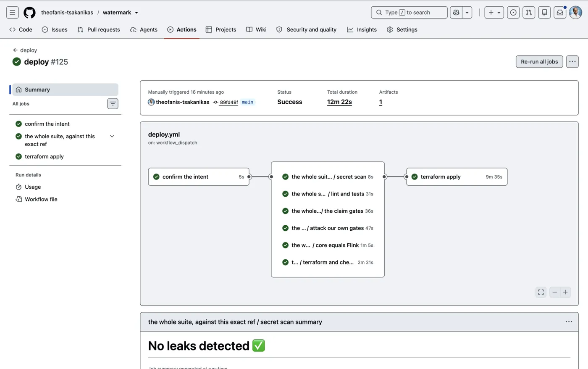Open the Workflow file link
Image resolution: width=588 pixels, height=369 pixels.
pos(41,199)
